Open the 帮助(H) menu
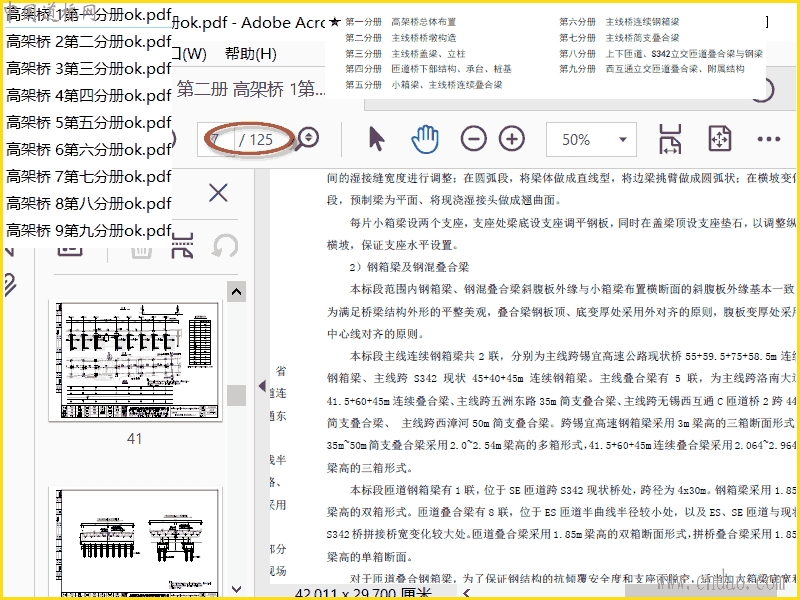This screenshot has height=600, width=800. (251, 54)
